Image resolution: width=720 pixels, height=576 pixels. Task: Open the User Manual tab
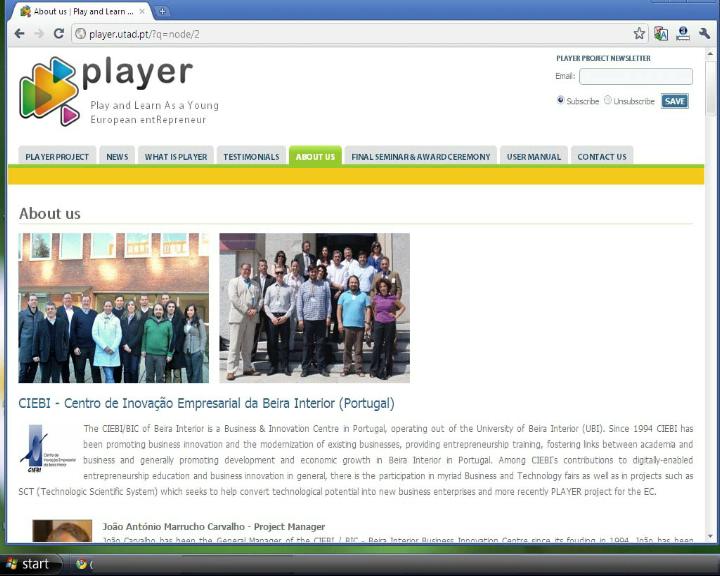pos(533,156)
